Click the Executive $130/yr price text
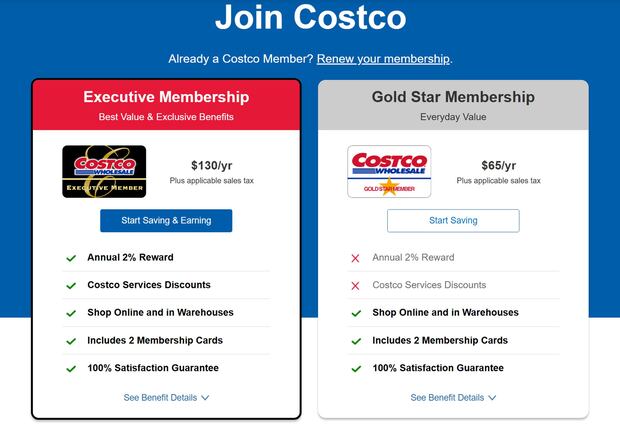Image resolution: width=620 pixels, height=427 pixels. click(x=211, y=165)
